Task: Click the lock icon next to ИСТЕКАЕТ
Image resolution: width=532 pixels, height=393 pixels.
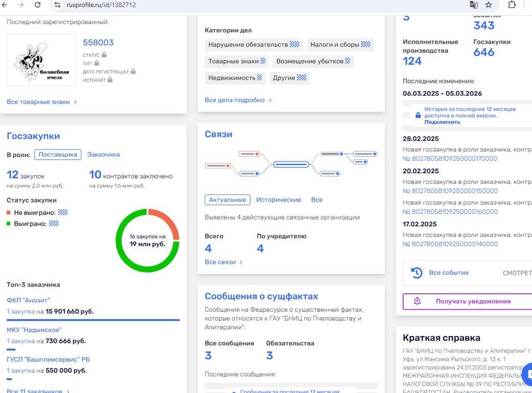Action: click(x=110, y=80)
